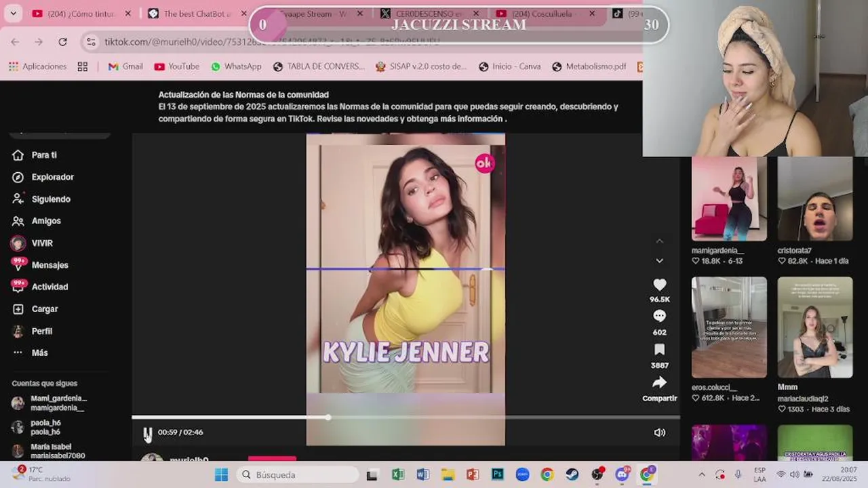Close The best ChatBot tab
Image resolution: width=868 pixels, height=488 pixels.
point(243,14)
